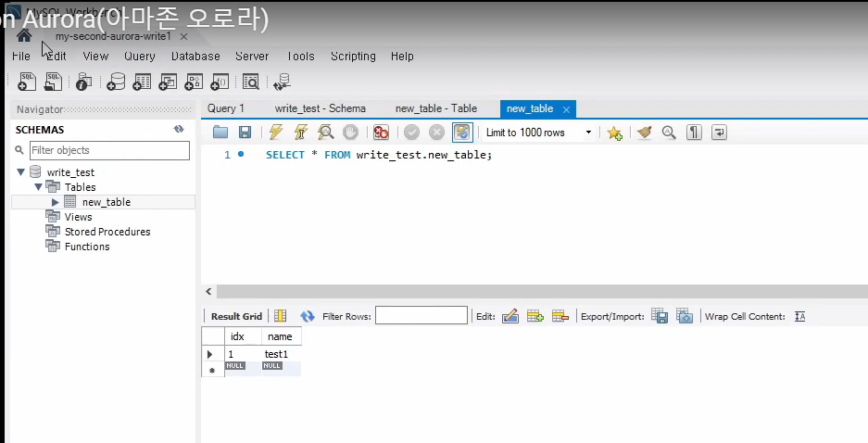Delete selected rows icon
Viewport: 868px width, 443px height.
click(x=560, y=316)
